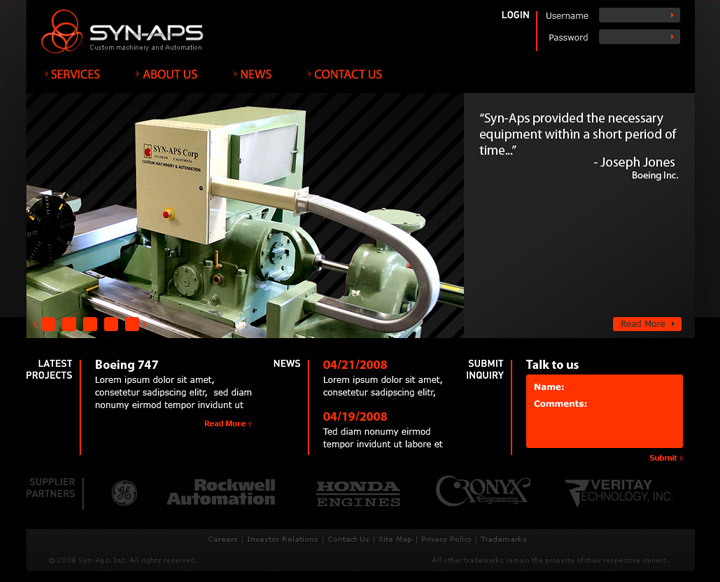This screenshot has width=720, height=582.
Task: Open the Contact Us menu item
Action: (x=347, y=74)
